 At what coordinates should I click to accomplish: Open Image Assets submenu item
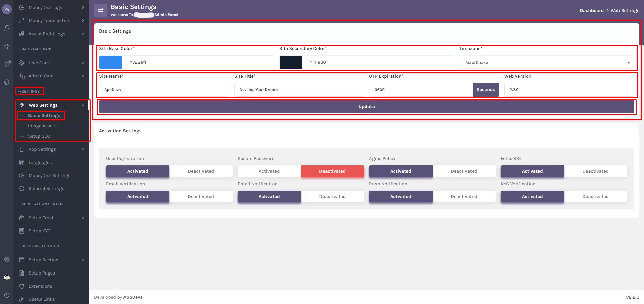(x=42, y=126)
